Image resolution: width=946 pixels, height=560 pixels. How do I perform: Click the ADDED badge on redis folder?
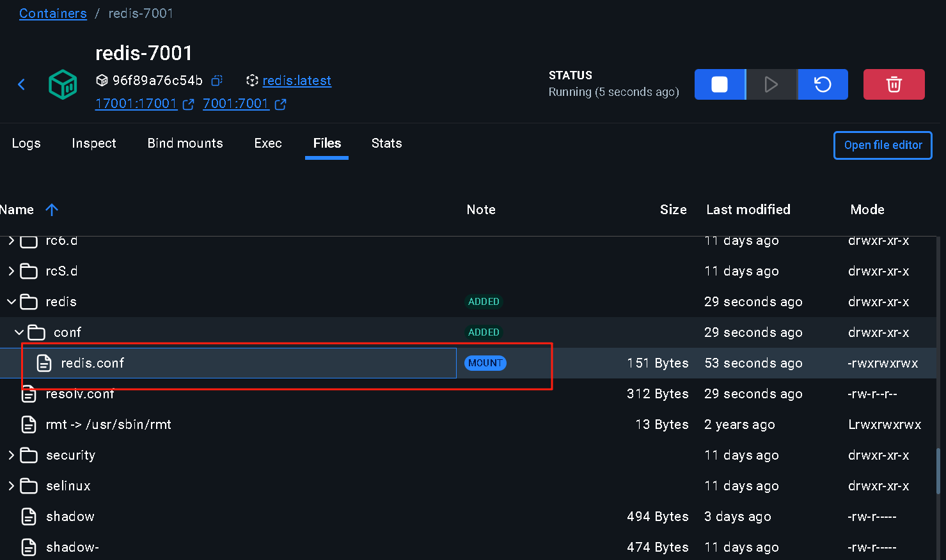click(x=484, y=302)
